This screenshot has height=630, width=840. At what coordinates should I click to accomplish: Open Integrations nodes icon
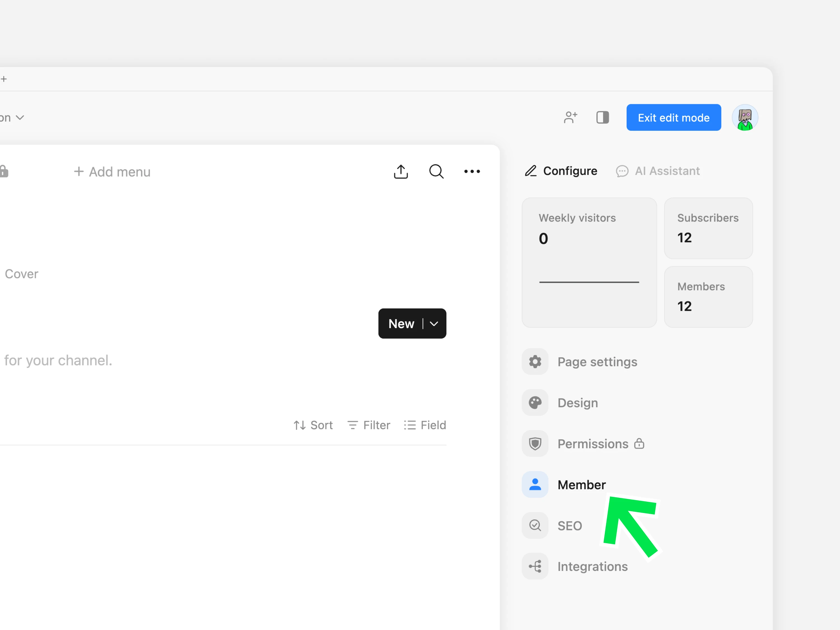coord(535,567)
